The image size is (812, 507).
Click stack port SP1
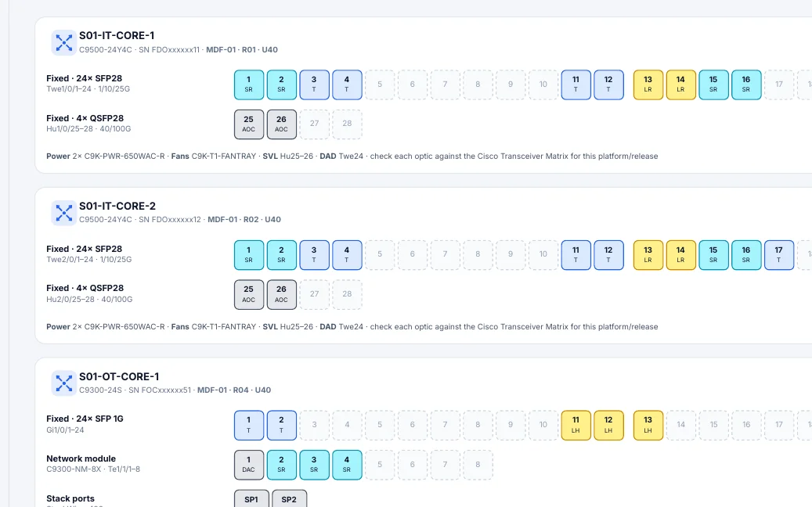[251, 499]
